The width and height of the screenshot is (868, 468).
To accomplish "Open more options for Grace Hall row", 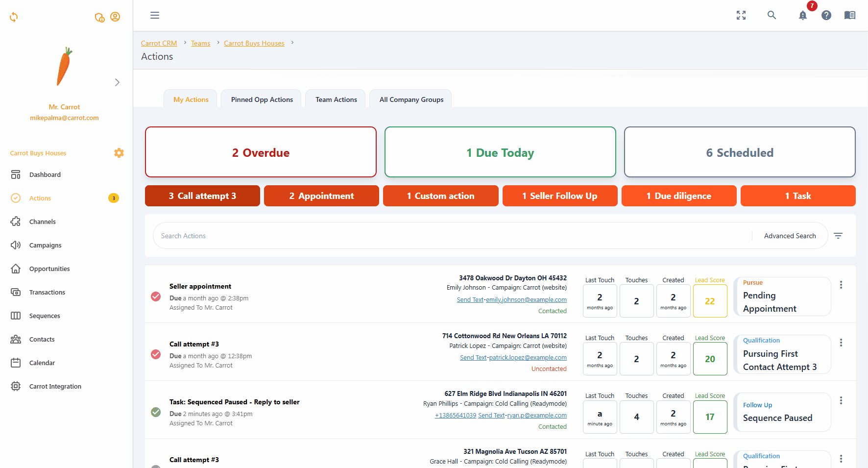I will coord(841,459).
